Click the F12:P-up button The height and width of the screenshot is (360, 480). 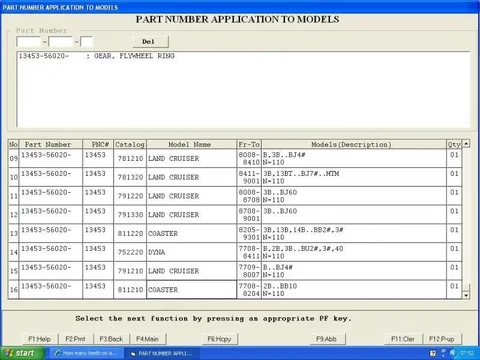tap(442, 339)
